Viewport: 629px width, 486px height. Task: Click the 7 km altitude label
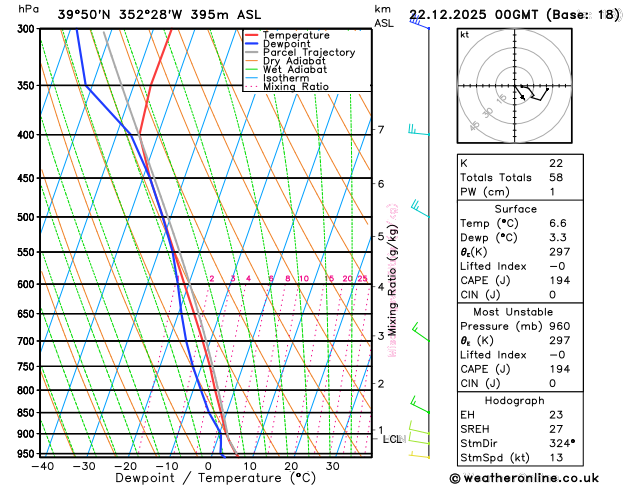tap(381, 130)
